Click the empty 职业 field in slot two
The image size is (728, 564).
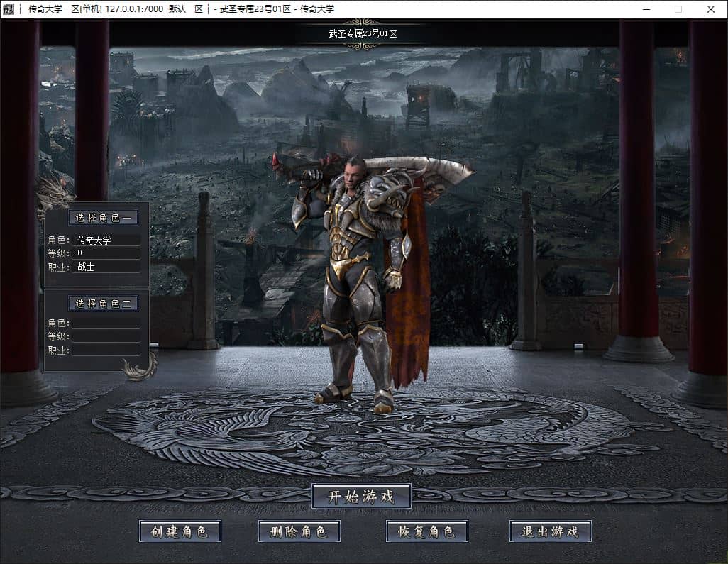pyautogui.click(x=106, y=350)
